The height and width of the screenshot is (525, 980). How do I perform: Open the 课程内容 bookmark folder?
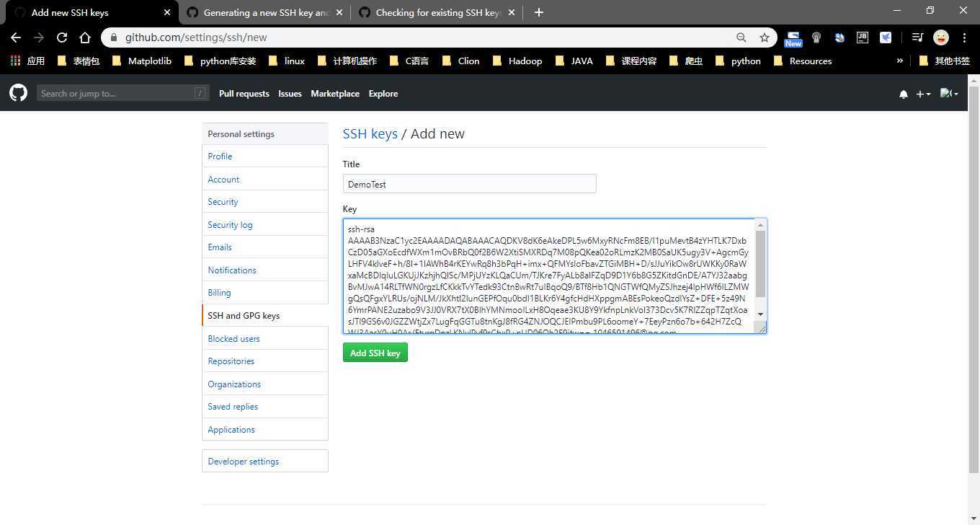coord(631,61)
